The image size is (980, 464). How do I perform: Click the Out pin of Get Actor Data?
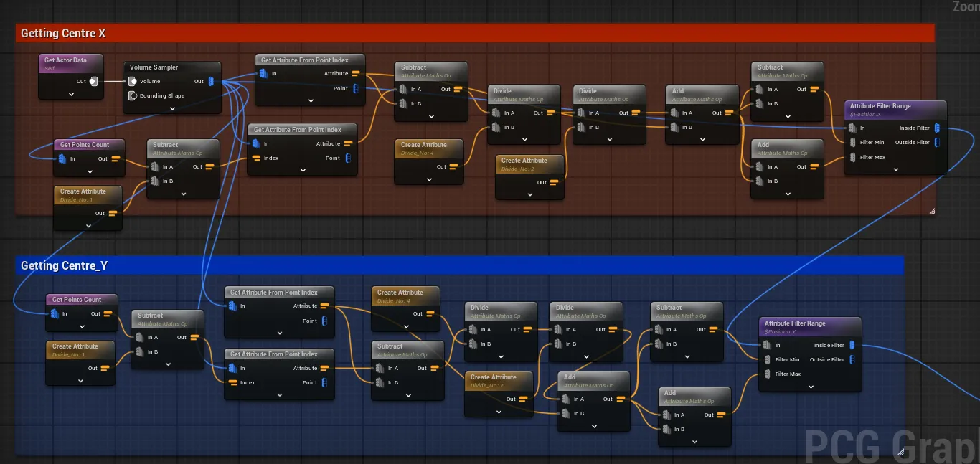tap(93, 81)
